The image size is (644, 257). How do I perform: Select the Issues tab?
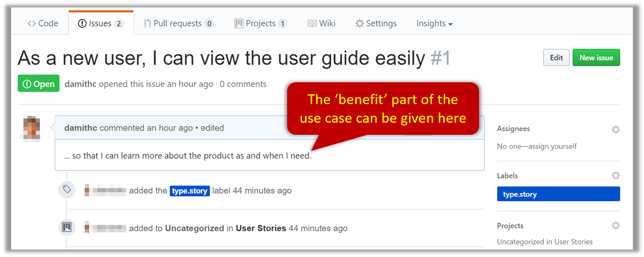pos(100,24)
